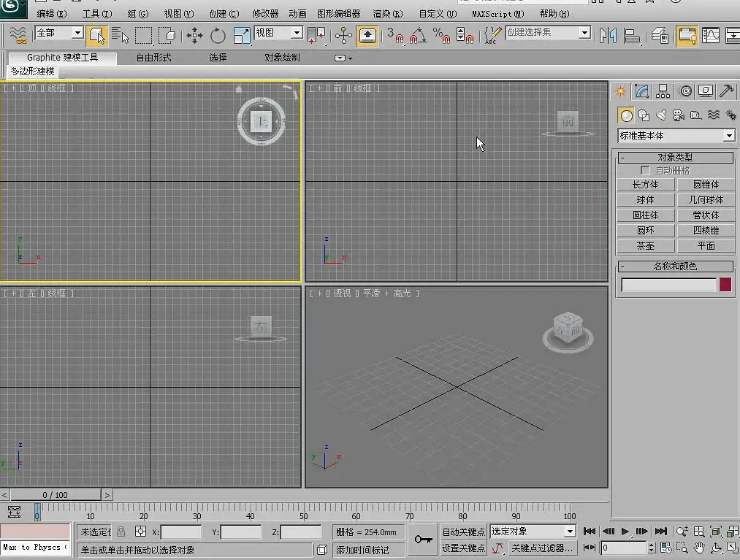This screenshot has width=740, height=560.
Task: Collapse the 对象类型 rollout
Action: [675, 158]
